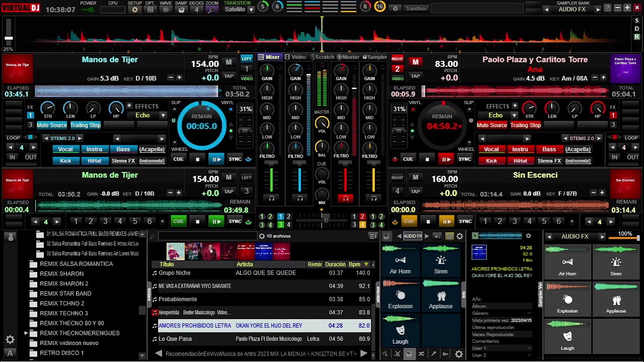644x362 pixels.
Task: Enable Trailing Stop on right deck
Action: [525, 125]
